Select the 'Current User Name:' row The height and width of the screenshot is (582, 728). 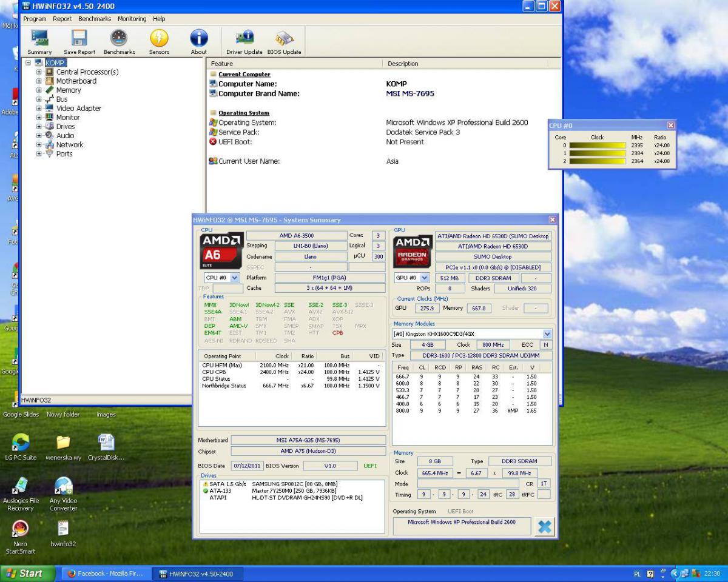(382, 161)
